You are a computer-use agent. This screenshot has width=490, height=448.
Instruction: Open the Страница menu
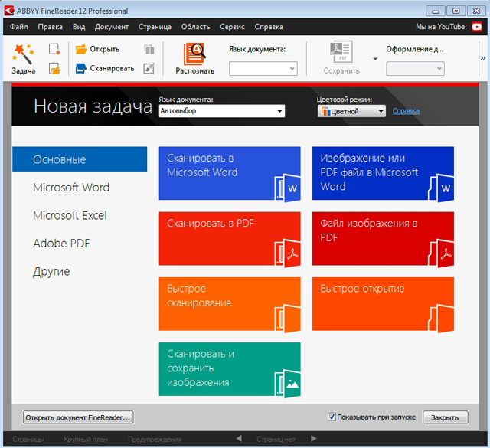point(155,27)
